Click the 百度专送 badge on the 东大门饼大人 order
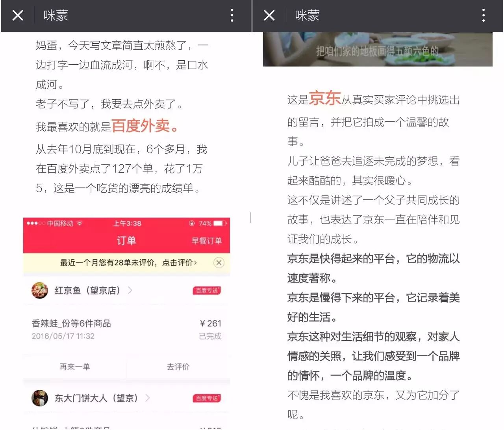This screenshot has width=504, height=430. click(x=207, y=398)
